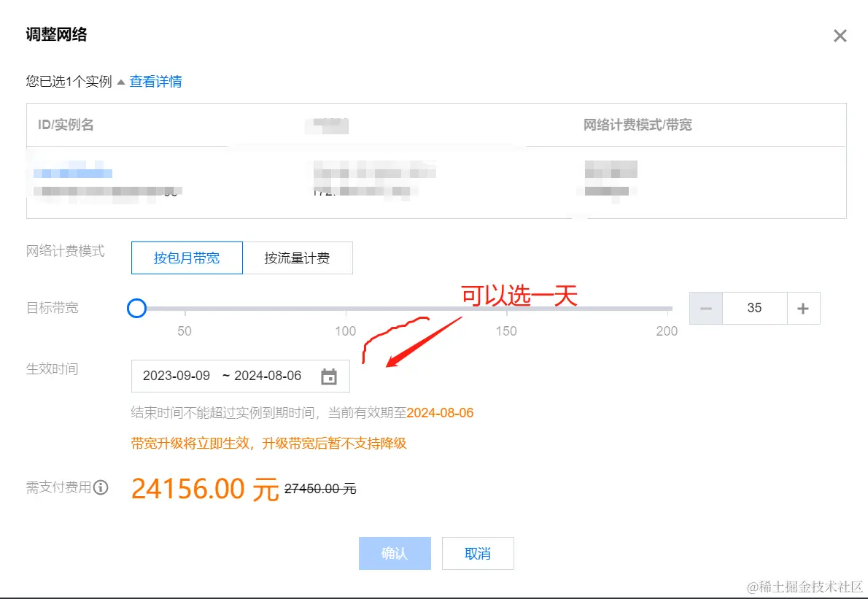Click the 24156.00 元 price
This screenshot has width=868, height=599.
205,489
